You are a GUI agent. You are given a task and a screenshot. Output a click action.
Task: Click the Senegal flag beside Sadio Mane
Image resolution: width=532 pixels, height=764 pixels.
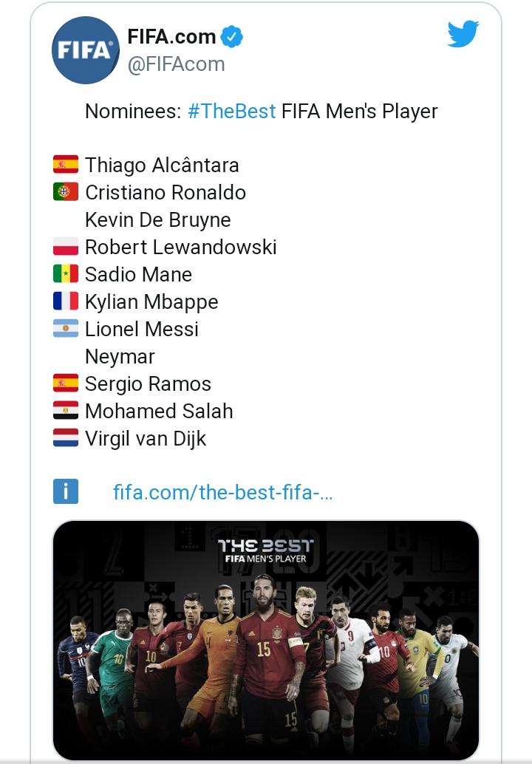point(66,274)
